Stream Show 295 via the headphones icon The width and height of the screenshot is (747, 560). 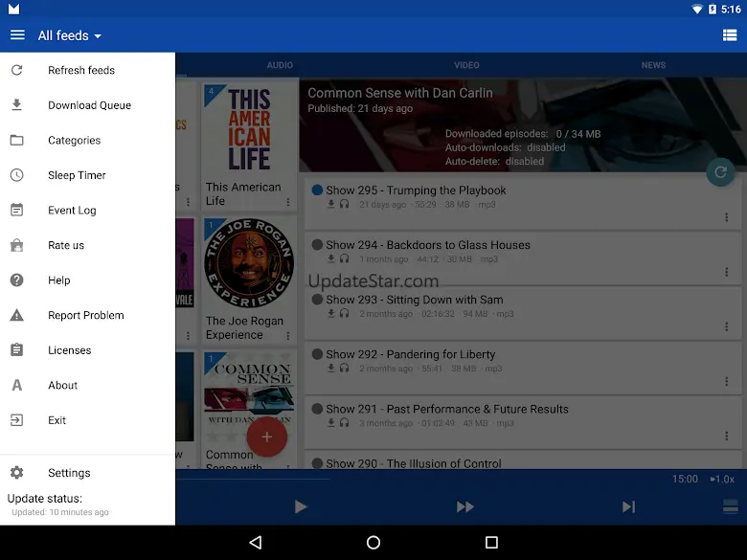coord(344,204)
